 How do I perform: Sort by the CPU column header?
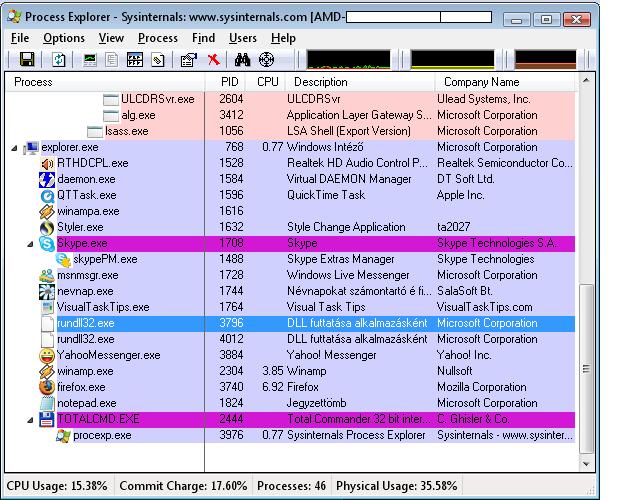point(266,82)
